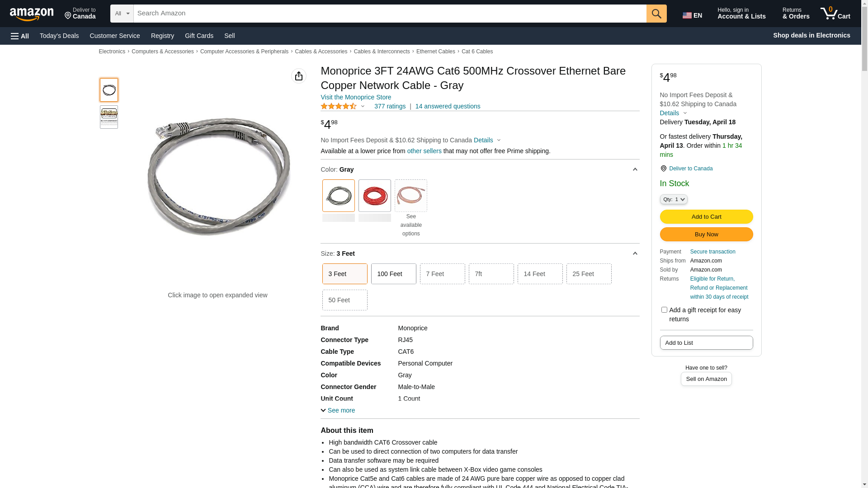This screenshot has height=488, width=868.
Task: Open Today's Deals in navigation bar
Action: 59,36
